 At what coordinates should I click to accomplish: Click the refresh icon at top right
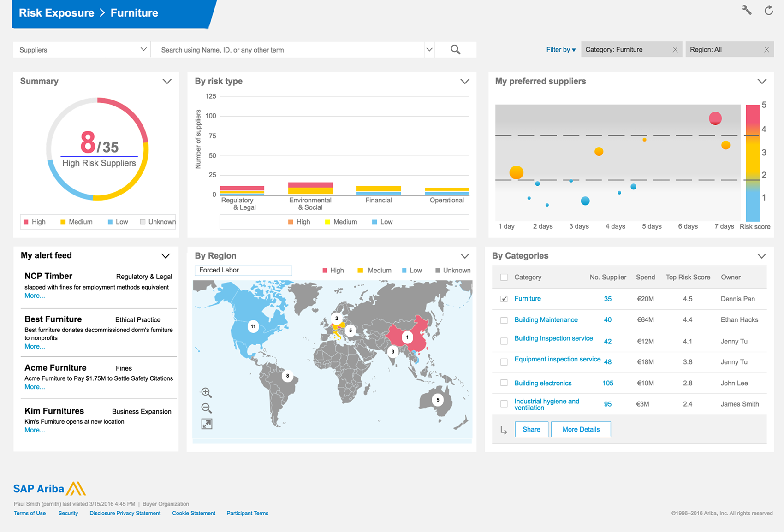pyautogui.click(x=769, y=10)
